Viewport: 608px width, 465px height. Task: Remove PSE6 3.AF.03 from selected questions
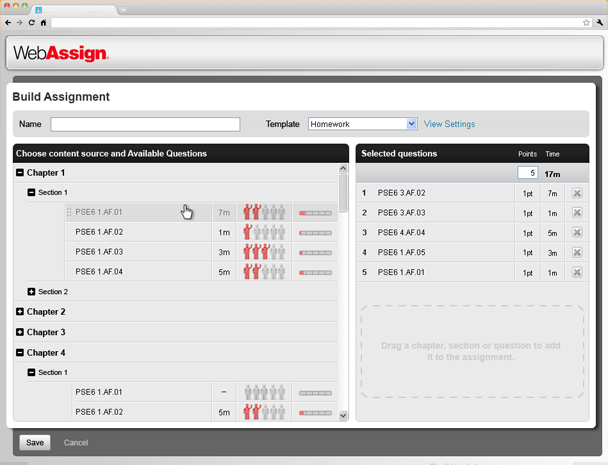[577, 213]
